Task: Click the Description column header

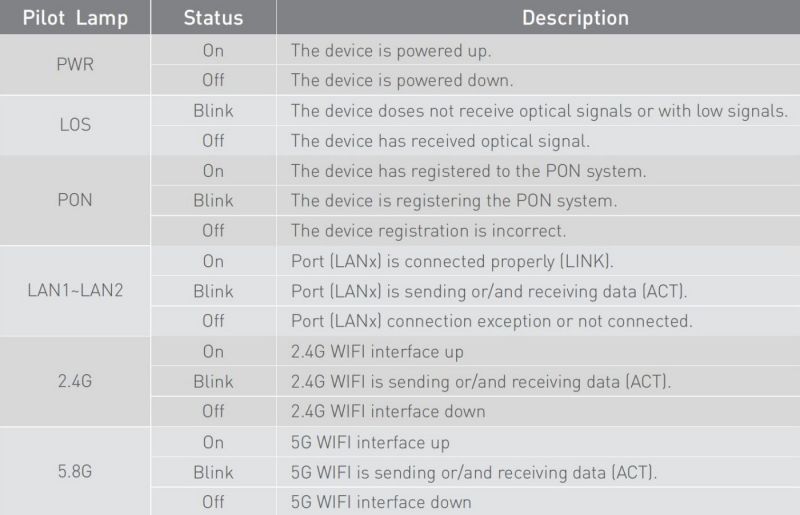Action: pyautogui.click(x=575, y=19)
